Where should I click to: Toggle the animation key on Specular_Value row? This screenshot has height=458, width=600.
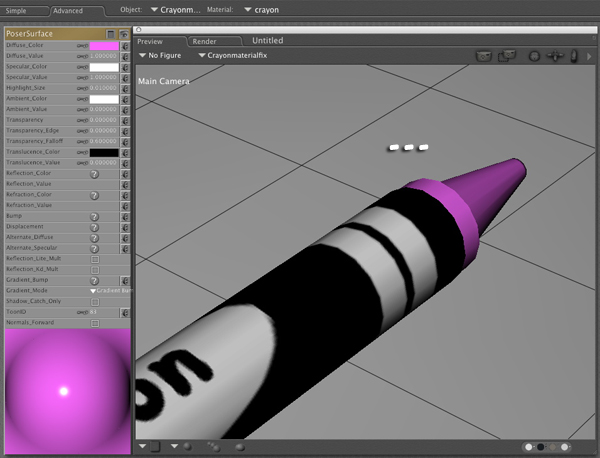(x=82, y=78)
